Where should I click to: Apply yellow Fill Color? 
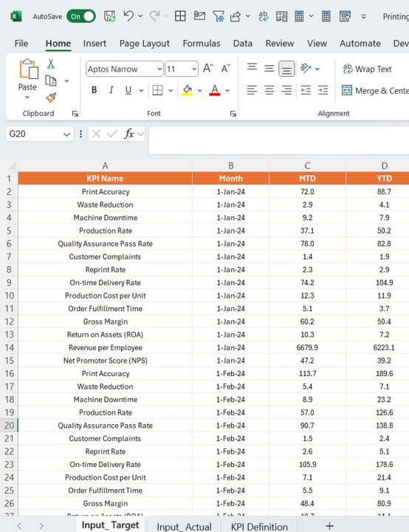(188, 90)
